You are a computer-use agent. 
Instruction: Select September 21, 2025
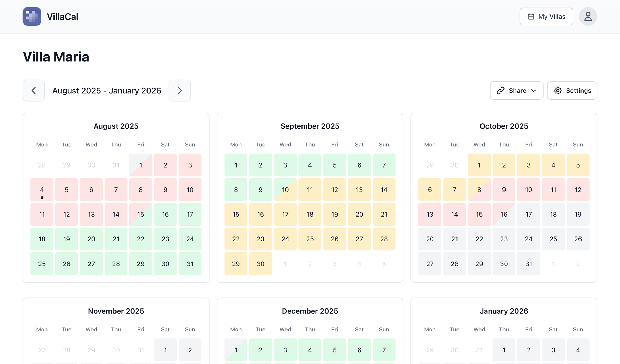[384, 214]
